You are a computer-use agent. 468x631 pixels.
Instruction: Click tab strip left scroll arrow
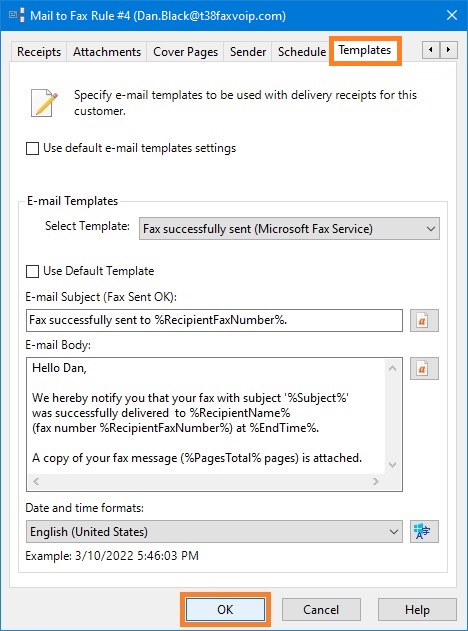(431, 50)
